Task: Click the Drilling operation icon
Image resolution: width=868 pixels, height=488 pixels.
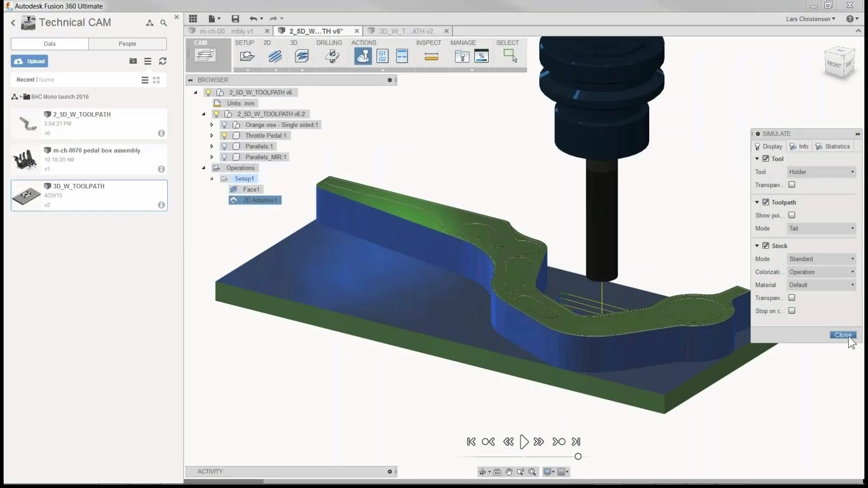Action: 332,56
